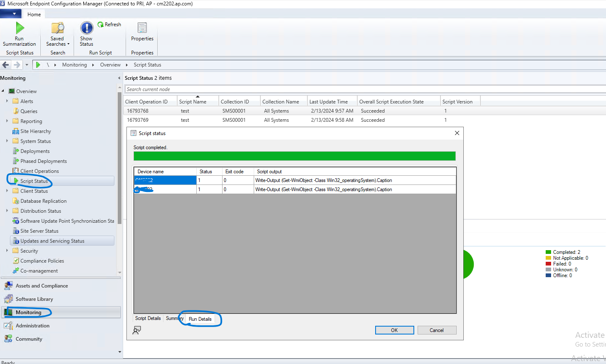606x364 pixels.
Task: Click the navigation tree scrollbar
Action: (x=120, y=158)
